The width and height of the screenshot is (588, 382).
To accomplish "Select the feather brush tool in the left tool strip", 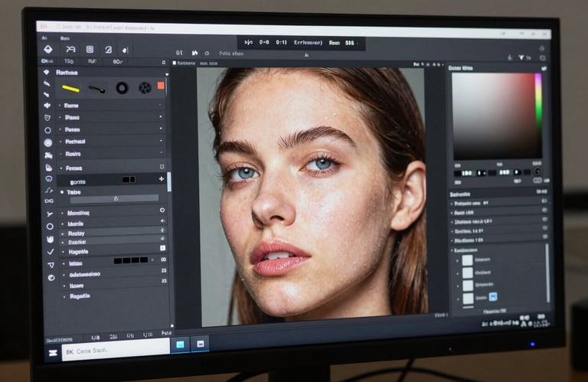I will pos(47,83).
